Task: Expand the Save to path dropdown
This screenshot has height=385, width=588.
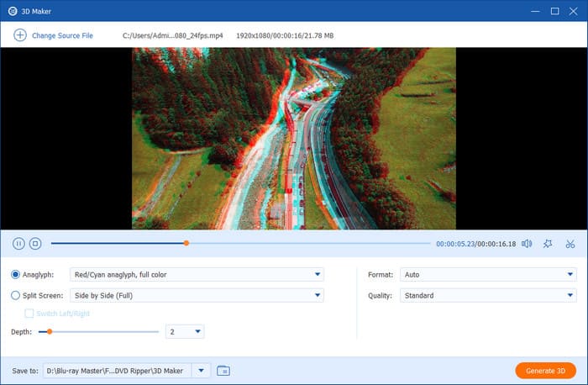Action: click(x=202, y=371)
